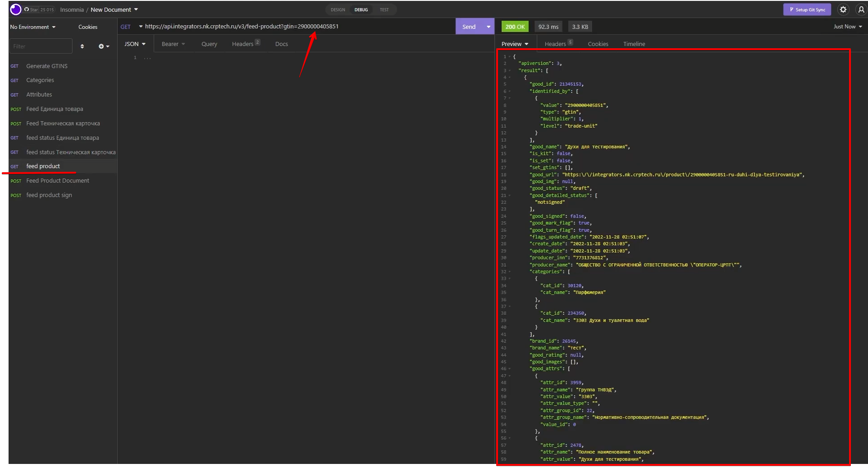The height and width of the screenshot is (468, 868).
Task: Open the Docs tab
Action: pos(281,44)
